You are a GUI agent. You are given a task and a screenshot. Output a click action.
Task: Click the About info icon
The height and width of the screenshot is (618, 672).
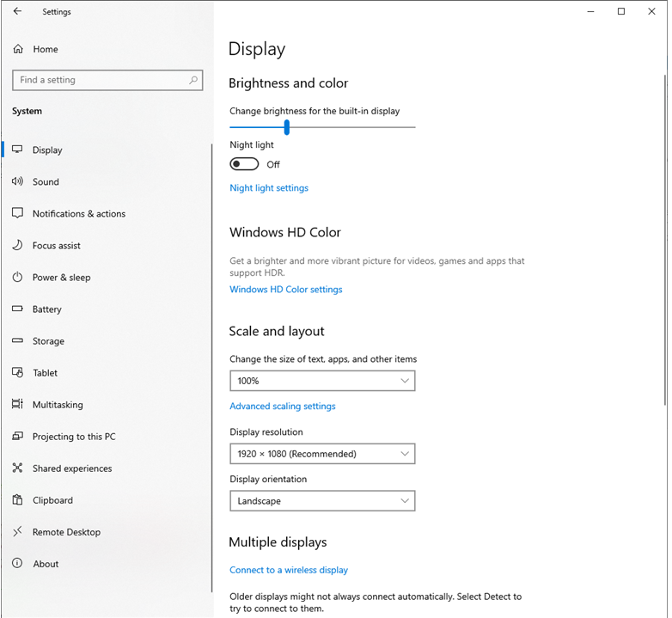pos(17,563)
